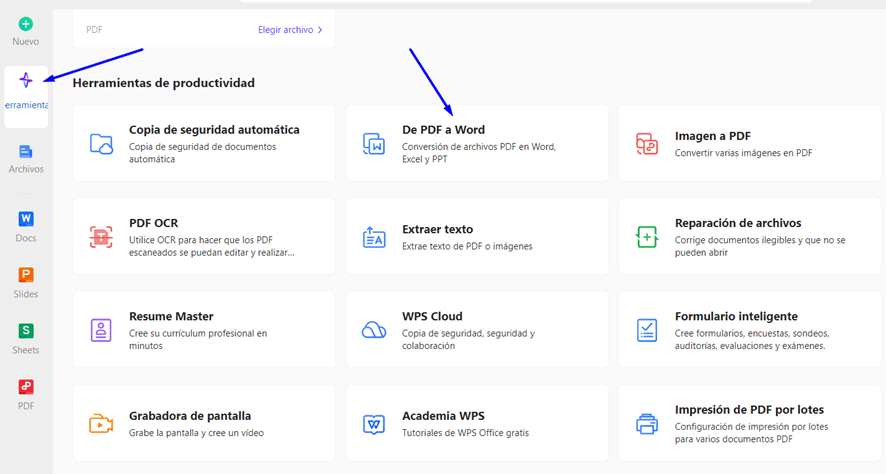The height and width of the screenshot is (474, 886).
Task: Open Slides from the sidebar
Action: (26, 275)
